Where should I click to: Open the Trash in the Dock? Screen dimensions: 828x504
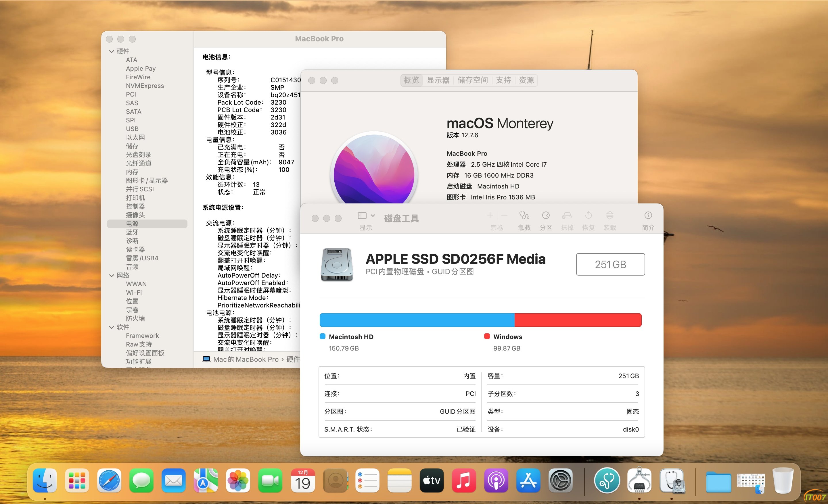point(783,480)
